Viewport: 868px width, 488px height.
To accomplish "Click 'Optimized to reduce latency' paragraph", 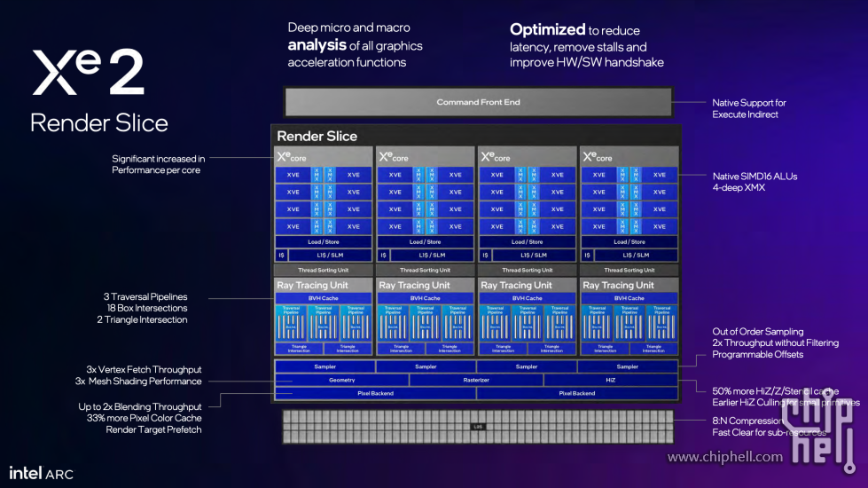I will [587, 46].
